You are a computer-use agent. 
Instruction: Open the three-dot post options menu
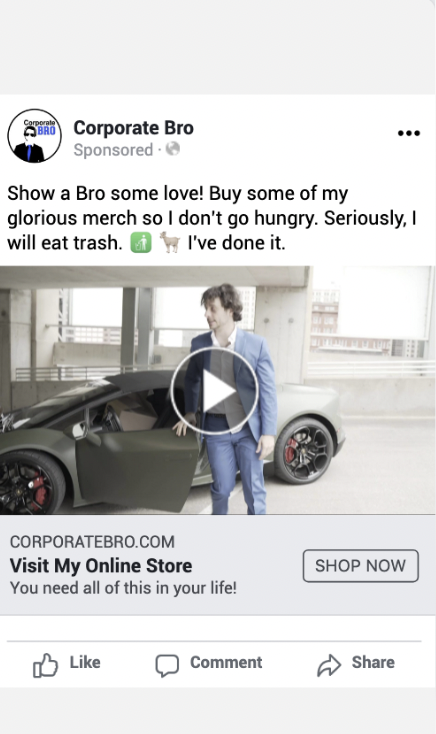408,133
